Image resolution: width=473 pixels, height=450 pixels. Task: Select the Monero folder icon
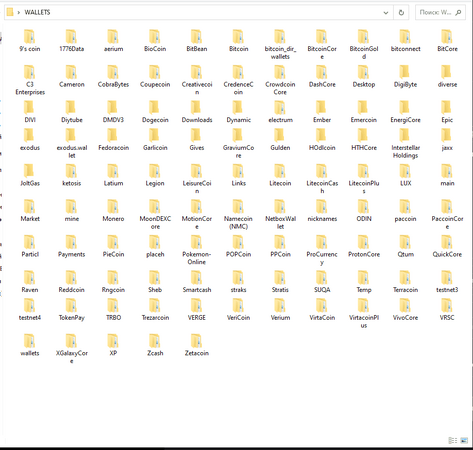(x=113, y=207)
